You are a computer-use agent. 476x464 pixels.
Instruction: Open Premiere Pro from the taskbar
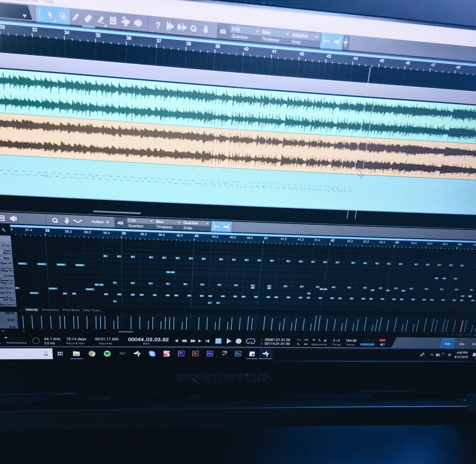pyautogui.click(x=181, y=353)
